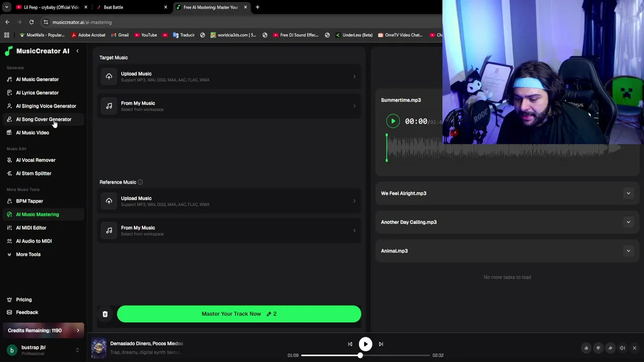Open AI Vocal Remover
Screen dimensions: 644x362
tap(36, 160)
